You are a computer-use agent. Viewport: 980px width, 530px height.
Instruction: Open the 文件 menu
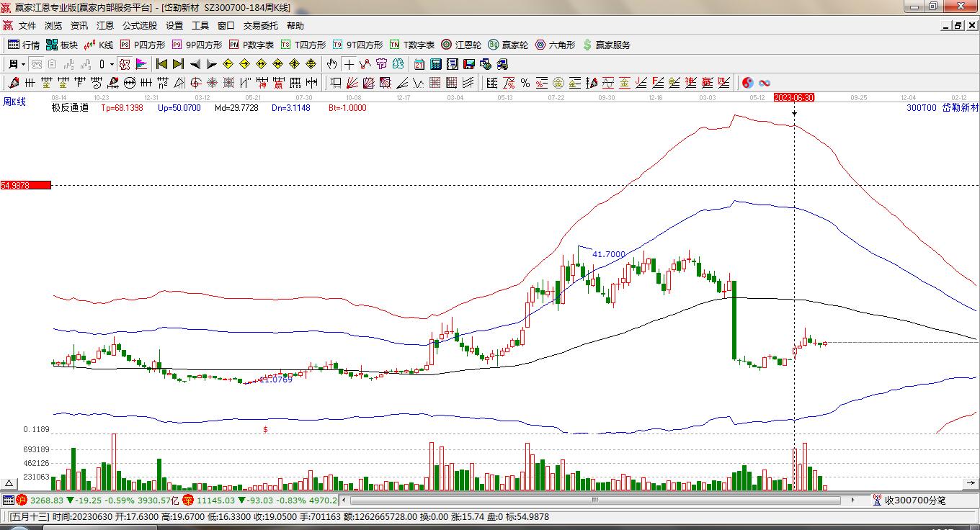[x=27, y=26]
